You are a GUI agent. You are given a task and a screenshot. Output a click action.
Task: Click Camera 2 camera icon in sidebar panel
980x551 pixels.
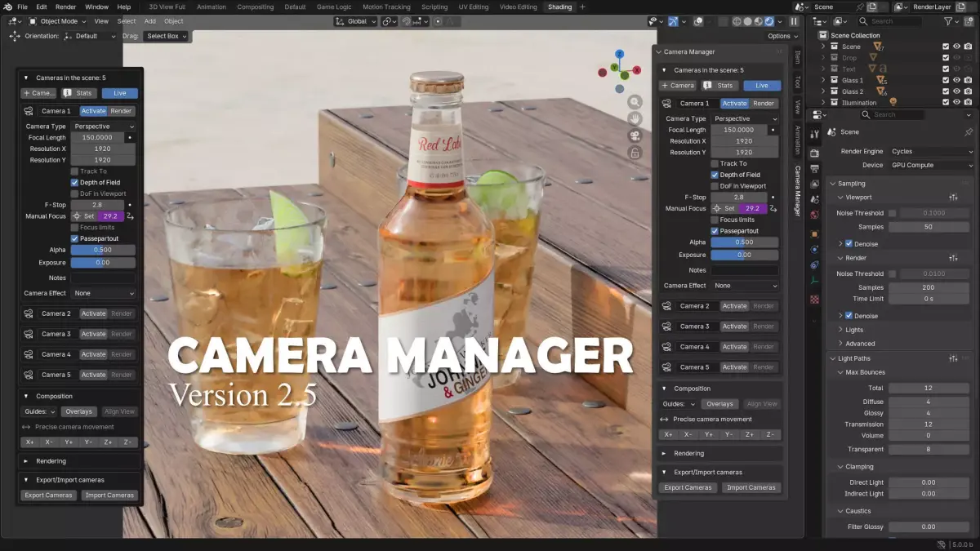[667, 306]
